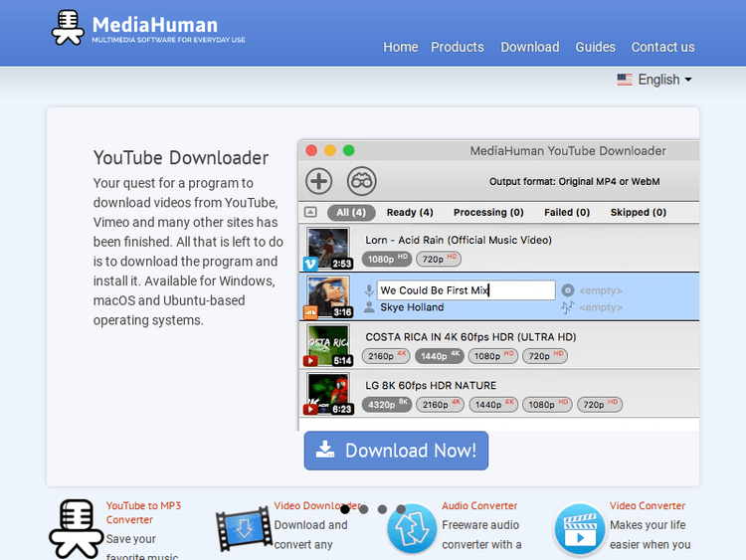The width and height of the screenshot is (746, 560).
Task: Click the Audio Converter arrows icon
Action: click(412, 528)
